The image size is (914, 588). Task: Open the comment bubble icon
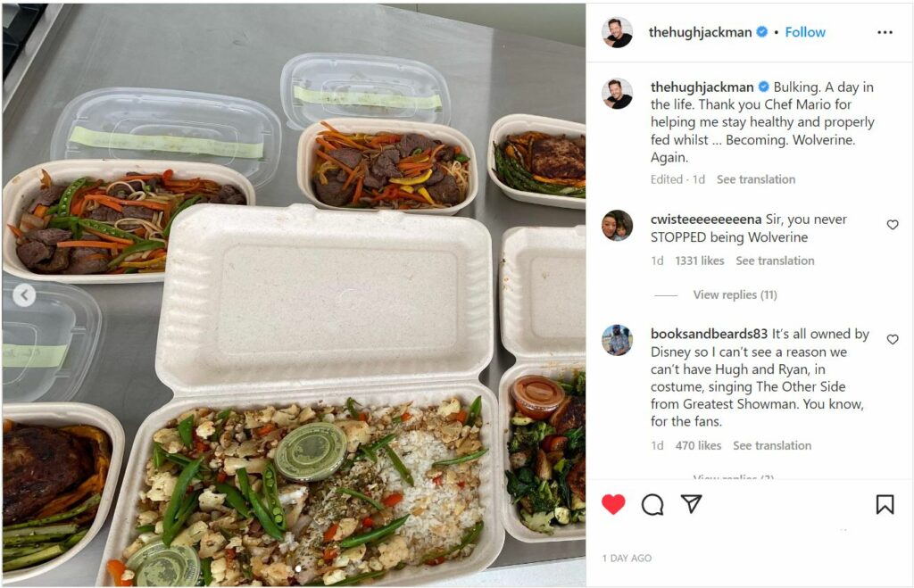(652, 505)
